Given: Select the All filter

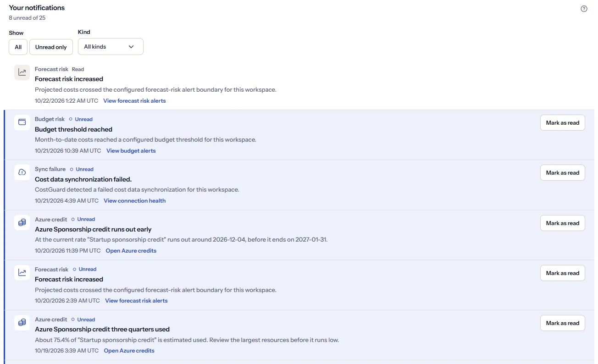Looking at the screenshot, I should [18, 47].
